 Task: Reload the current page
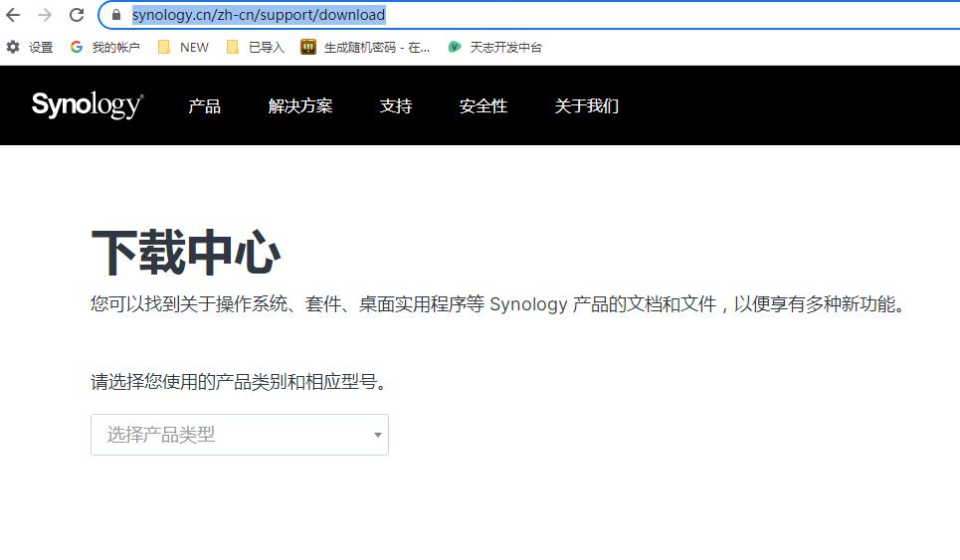click(x=77, y=15)
